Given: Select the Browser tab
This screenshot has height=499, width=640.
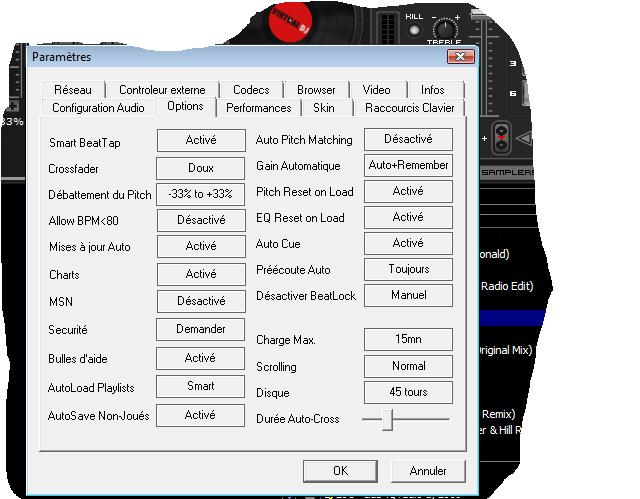Looking at the screenshot, I should [316, 90].
